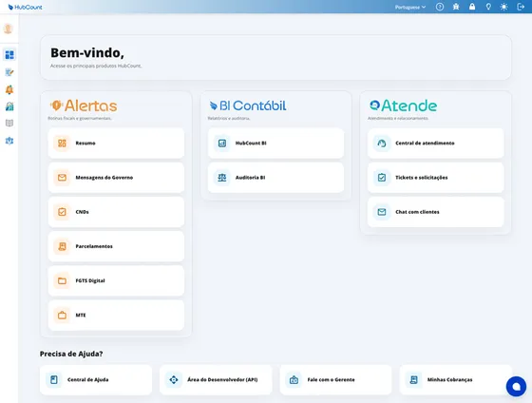Click the Chat com clientes envelope icon
The image size is (532, 403).
[382, 212]
